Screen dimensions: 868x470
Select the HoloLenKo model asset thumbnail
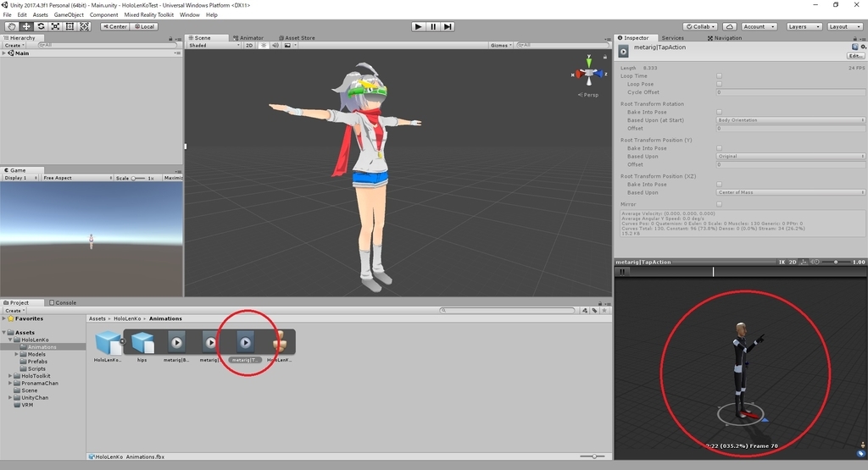coord(108,342)
